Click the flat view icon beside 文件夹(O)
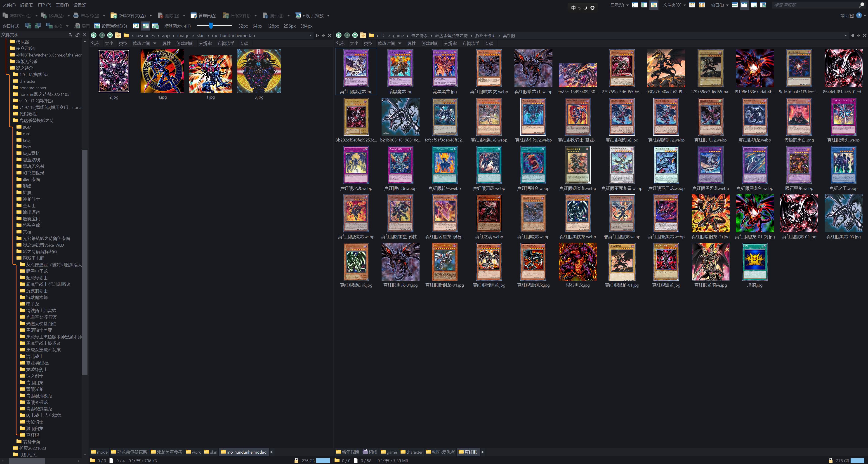The height and width of the screenshot is (464, 868). [692, 5]
